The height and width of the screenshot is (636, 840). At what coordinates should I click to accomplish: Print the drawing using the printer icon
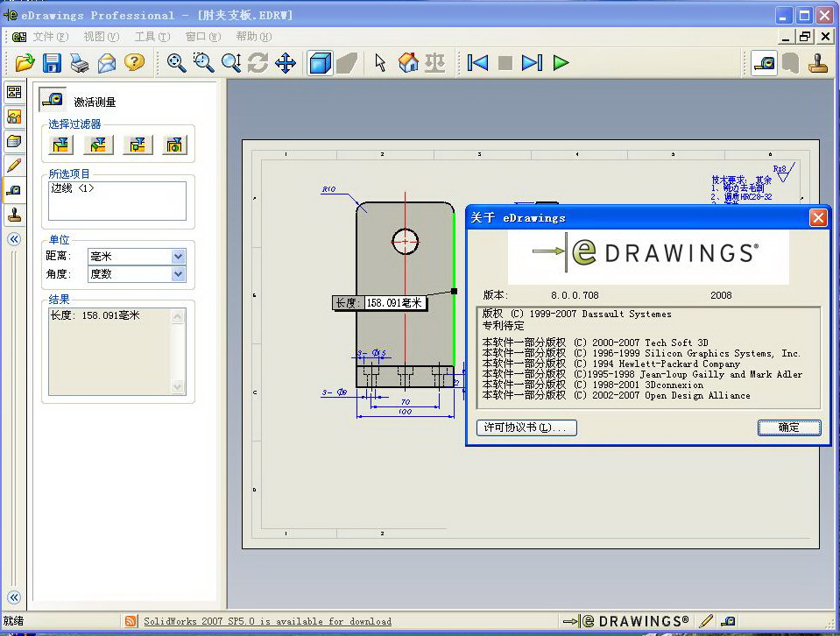(x=80, y=63)
